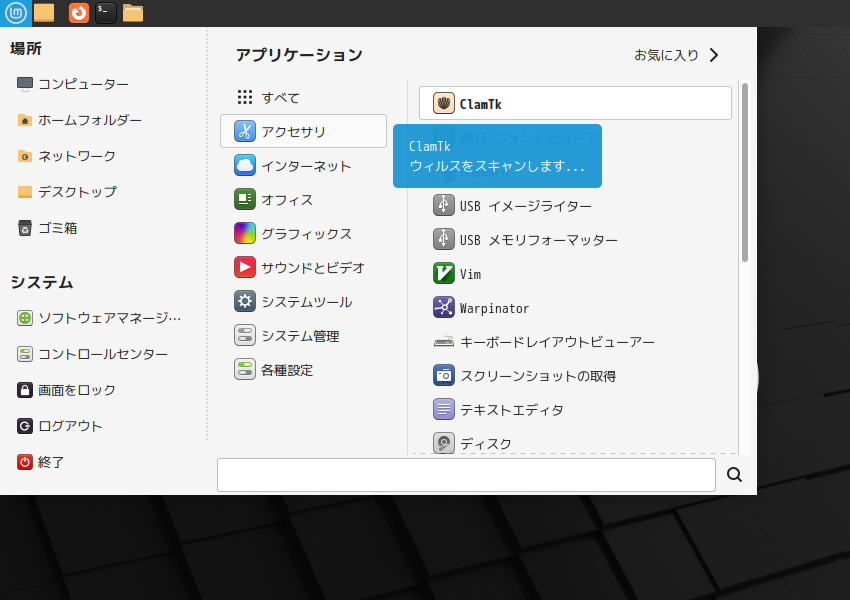This screenshot has width=850, height=600.
Task: Click the スクリーンショットの取得 label
Action: pos(538,376)
